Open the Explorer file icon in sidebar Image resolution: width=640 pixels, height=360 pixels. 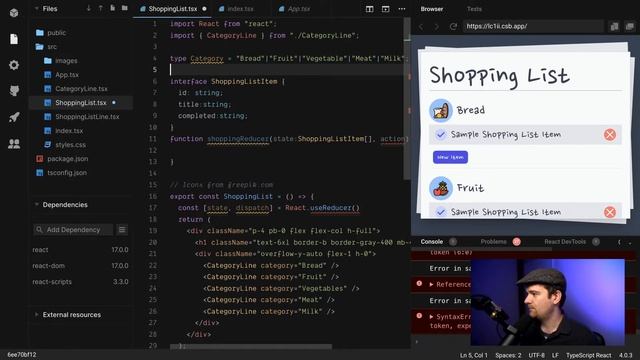pos(14,39)
